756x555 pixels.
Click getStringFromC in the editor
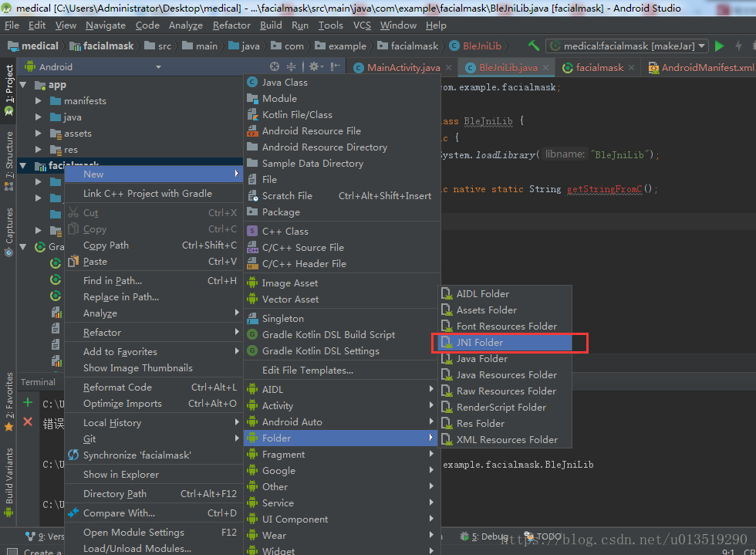coord(605,189)
